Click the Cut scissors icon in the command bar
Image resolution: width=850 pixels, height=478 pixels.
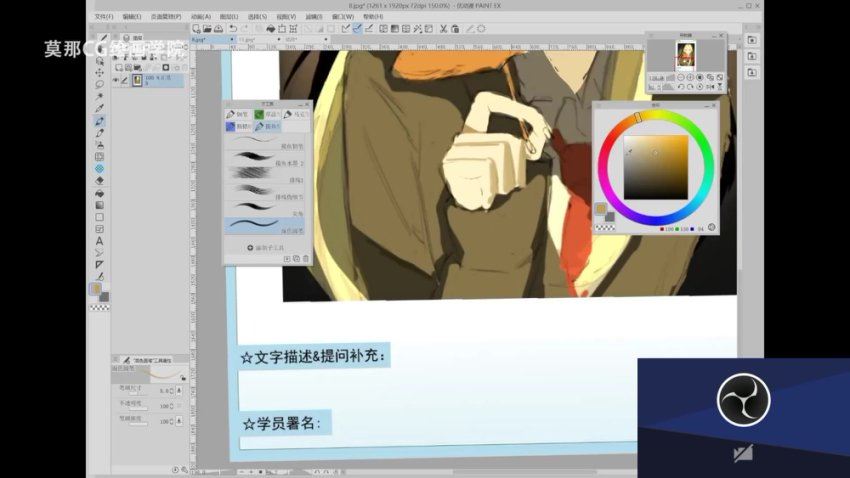443,29
